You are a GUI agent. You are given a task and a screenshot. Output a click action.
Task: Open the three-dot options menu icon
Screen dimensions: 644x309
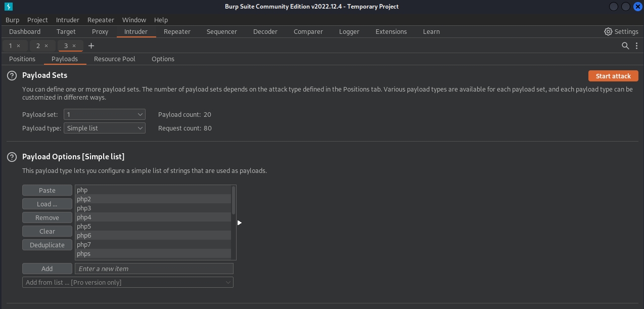(636, 46)
